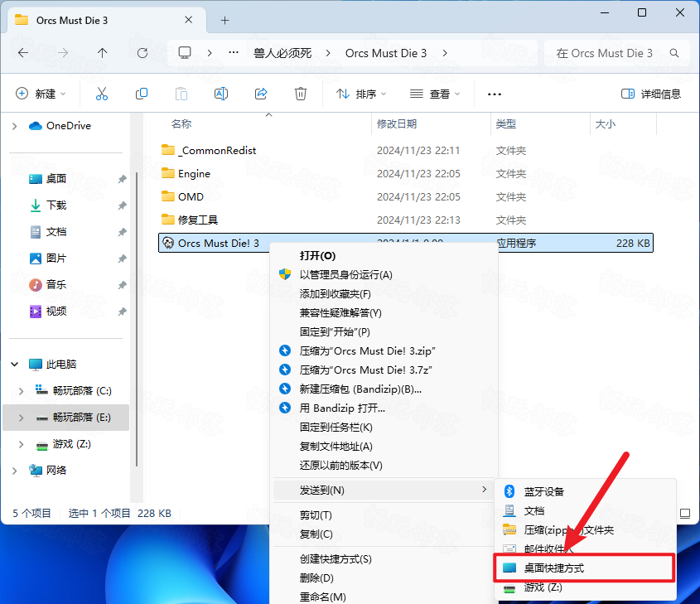700x604 pixels.
Task: Choose 用 Bandizip 打开 in context menu
Action: point(385,408)
